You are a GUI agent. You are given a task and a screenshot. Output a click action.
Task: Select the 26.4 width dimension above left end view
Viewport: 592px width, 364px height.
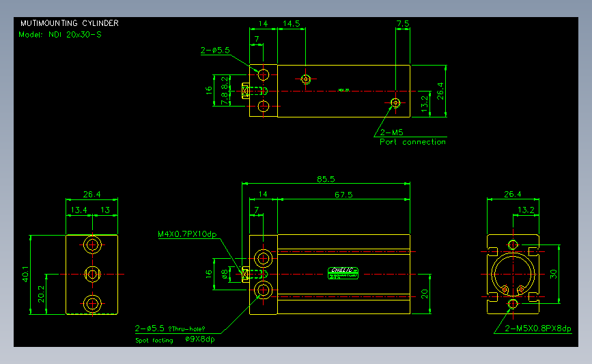click(91, 195)
